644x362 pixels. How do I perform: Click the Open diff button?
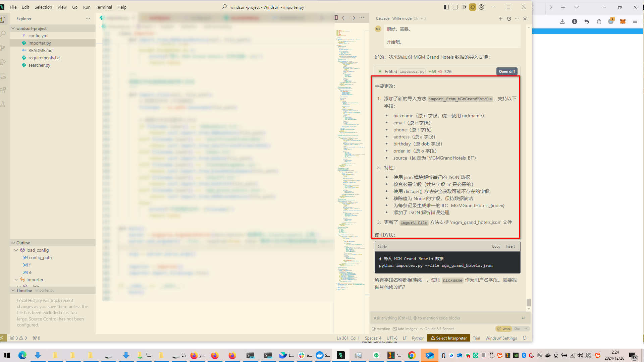[506, 71]
